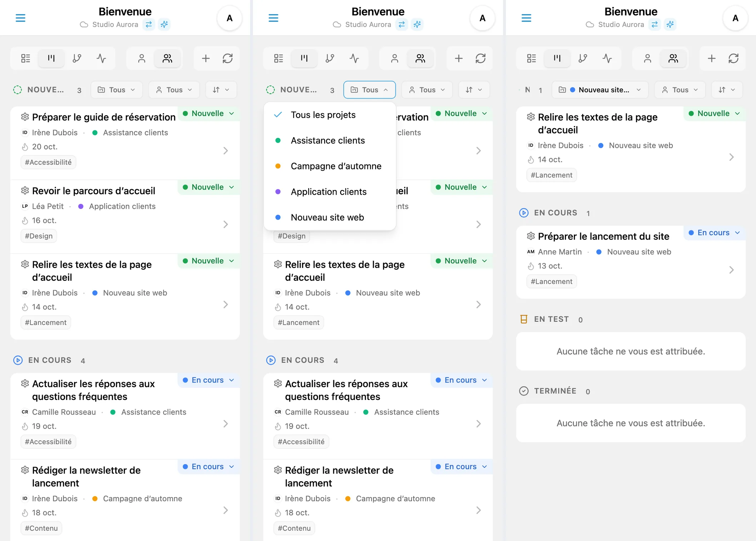756x541 pixels.
Task: Open project filter Tous in left panel
Action: 116,90
